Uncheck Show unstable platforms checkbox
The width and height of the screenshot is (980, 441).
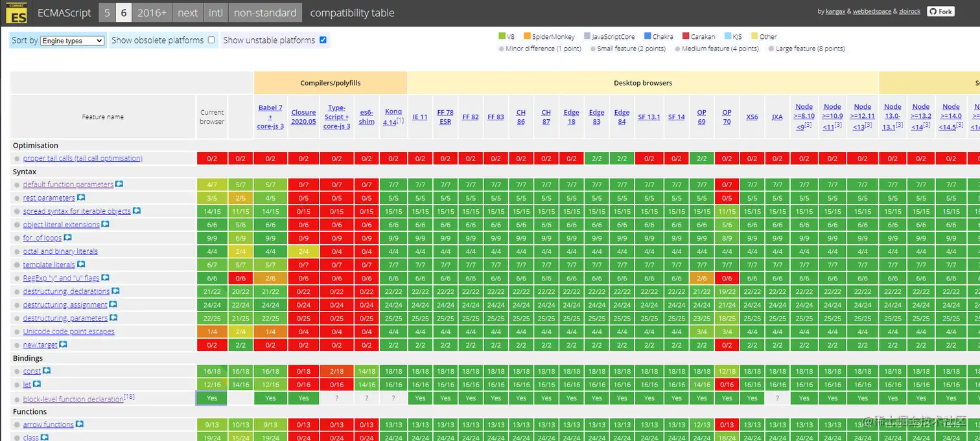pyautogui.click(x=323, y=40)
